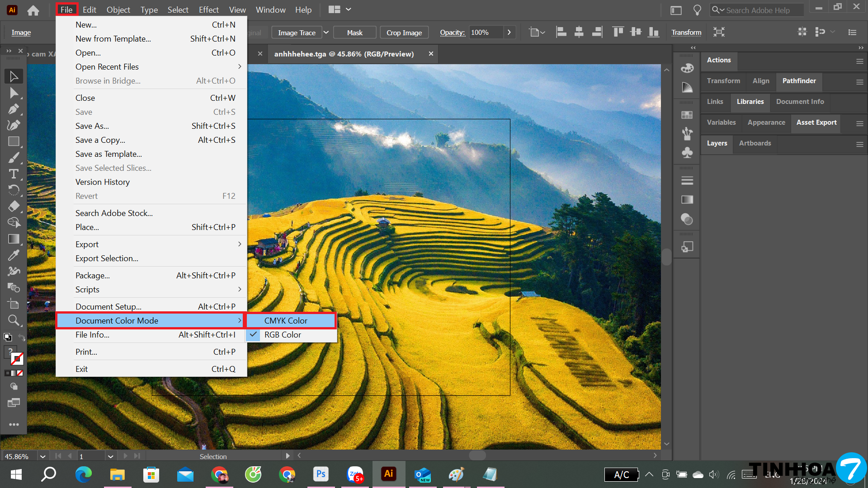This screenshot has height=488, width=868.
Task: Select the Rectangle tool
Action: (14, 141)
